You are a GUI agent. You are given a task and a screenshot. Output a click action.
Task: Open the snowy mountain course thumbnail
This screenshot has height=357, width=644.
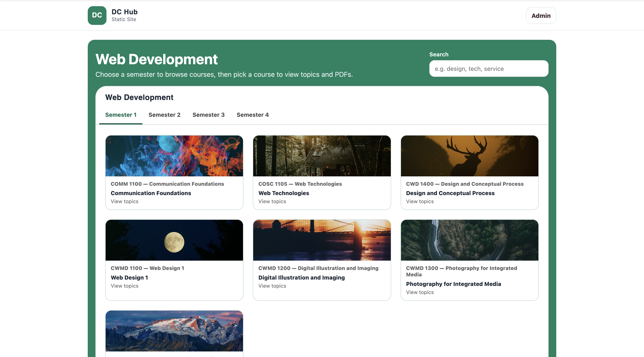pos(174,331)
